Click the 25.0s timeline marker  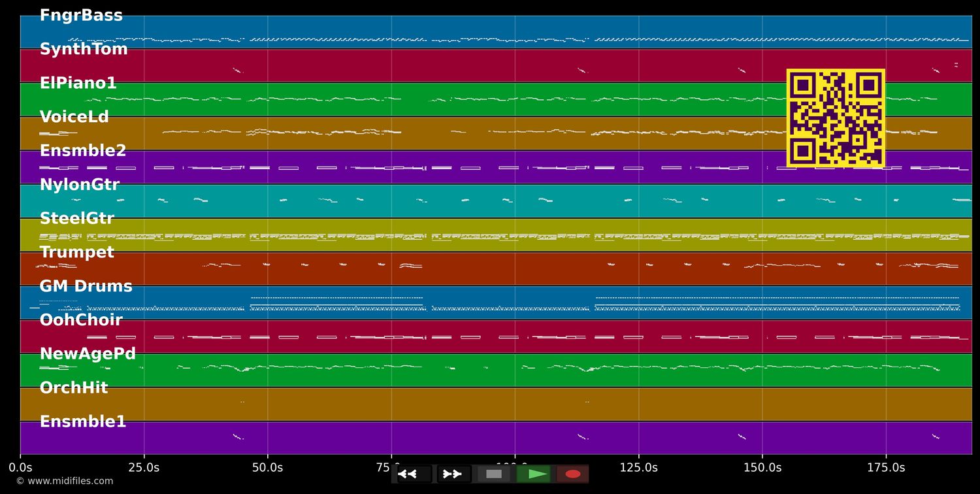coord(144,468)
